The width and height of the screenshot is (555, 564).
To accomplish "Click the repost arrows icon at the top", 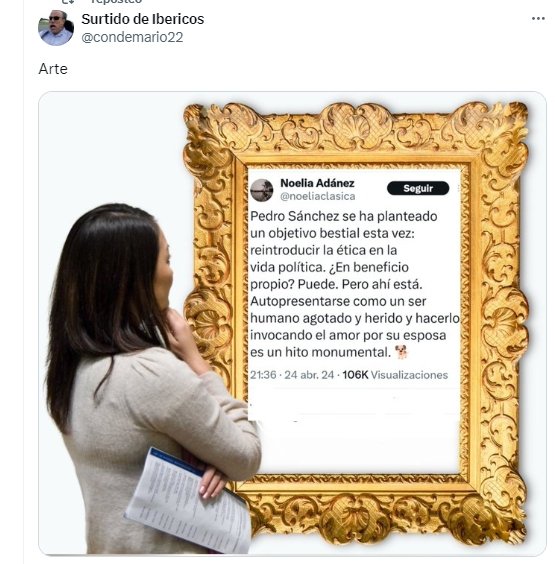I will click(x=68, y=1).
